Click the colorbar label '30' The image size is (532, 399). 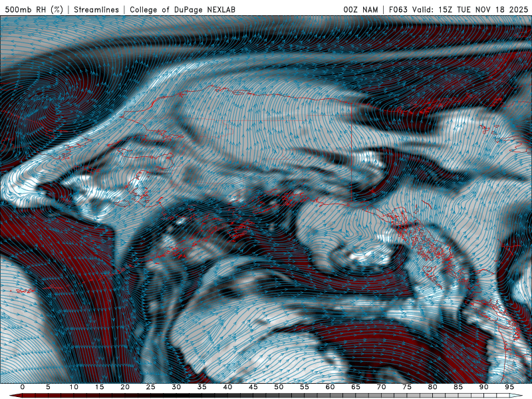tap(176, 387)
